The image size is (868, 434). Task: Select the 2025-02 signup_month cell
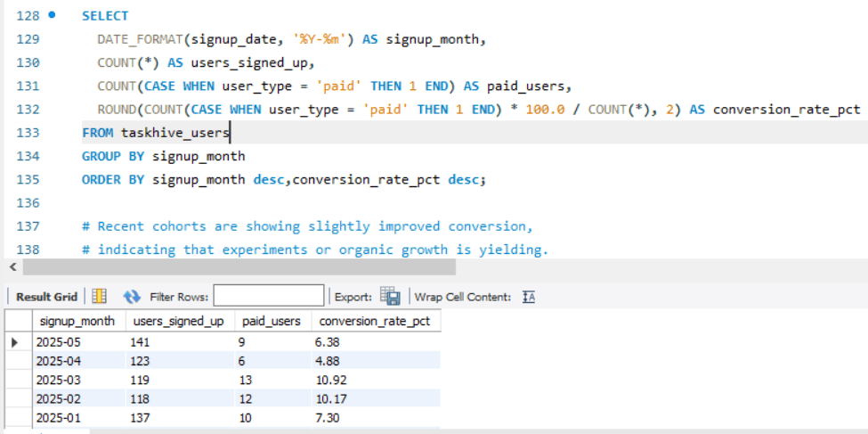(78, 398)
